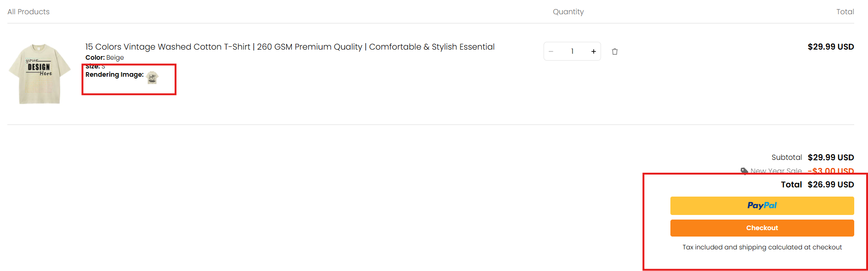Image resolution: width=868 pixels, height=271 pixels.
Task: Click the Quantity column header
Action: (x=568, y=12)
